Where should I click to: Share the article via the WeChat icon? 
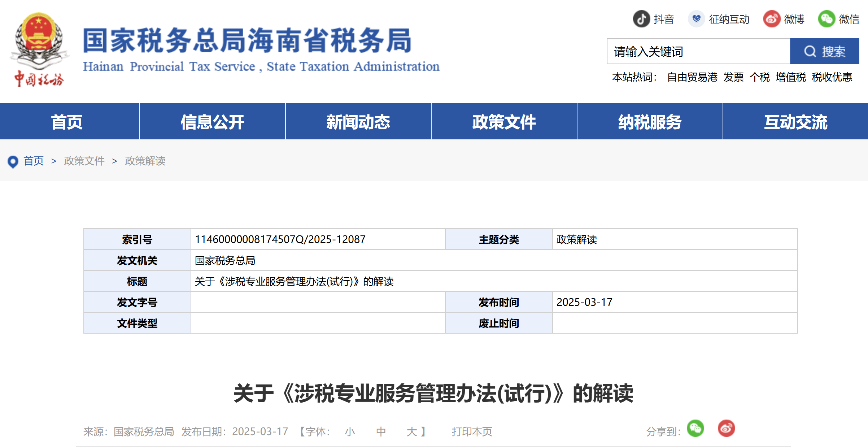tap(696, 428)
